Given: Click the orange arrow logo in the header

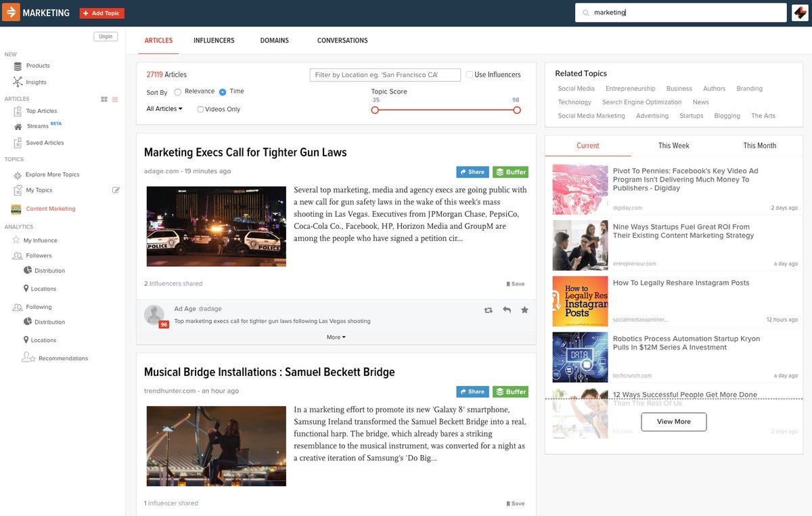Looking at the screenshot, I should [12, 12].
